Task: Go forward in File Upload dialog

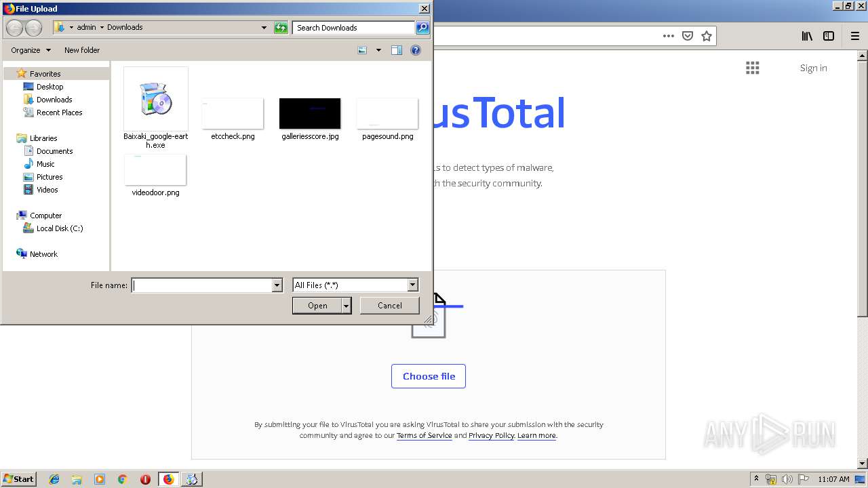Action: point(33,28)
